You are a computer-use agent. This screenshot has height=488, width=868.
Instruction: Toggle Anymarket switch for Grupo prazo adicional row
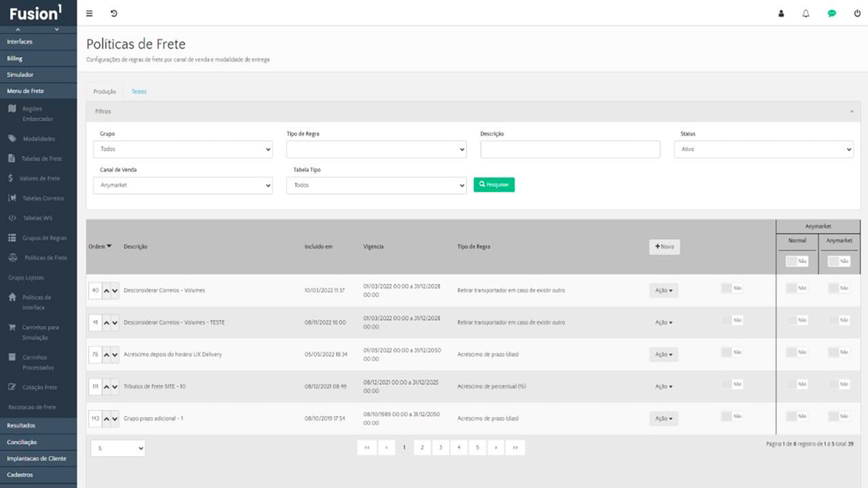[x=839, y=415]
